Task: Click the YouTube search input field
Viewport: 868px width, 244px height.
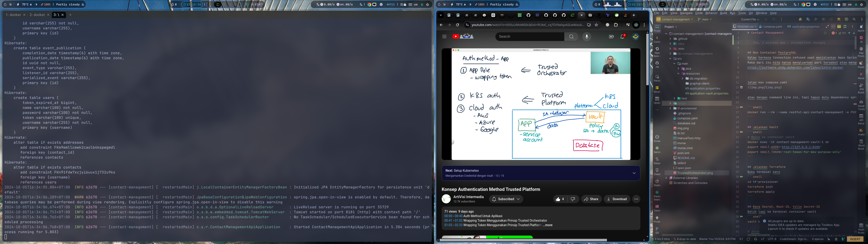Action: [x=530, y=36]
